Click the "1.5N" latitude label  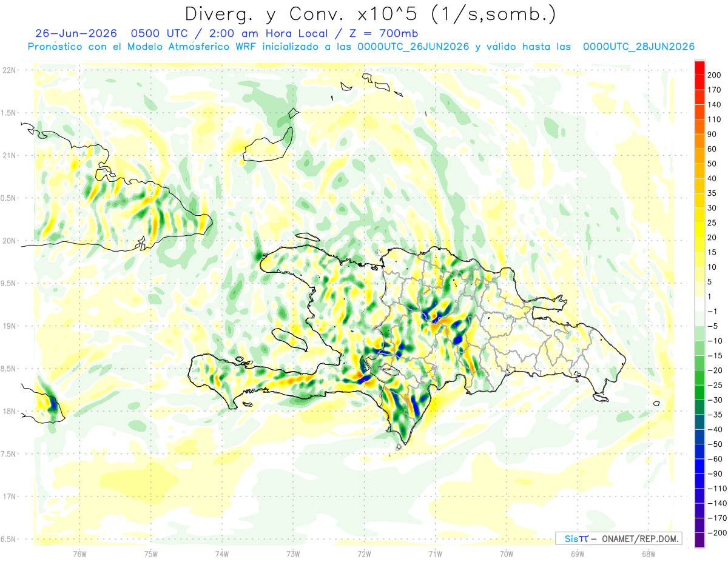[x=8, y=113]
